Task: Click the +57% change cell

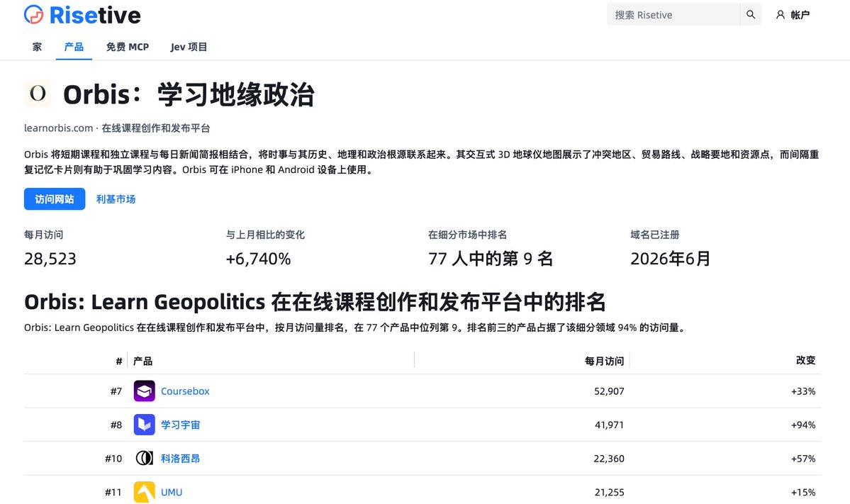Action: coord(803,459)
